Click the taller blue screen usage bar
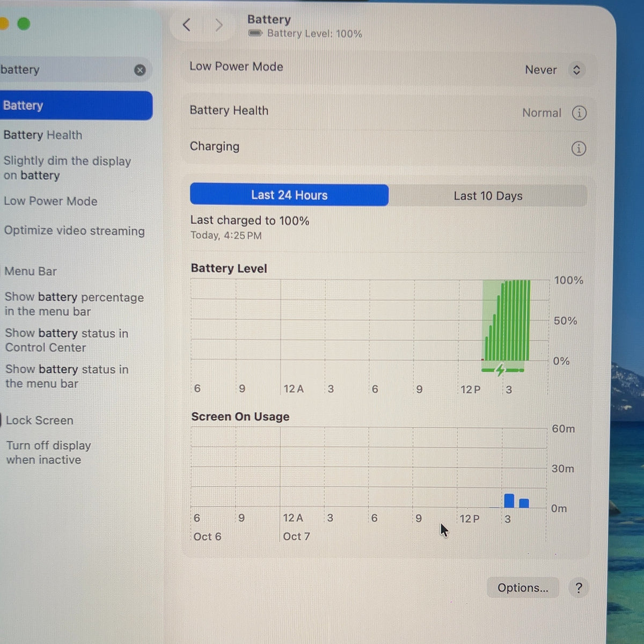 (509, 501)
